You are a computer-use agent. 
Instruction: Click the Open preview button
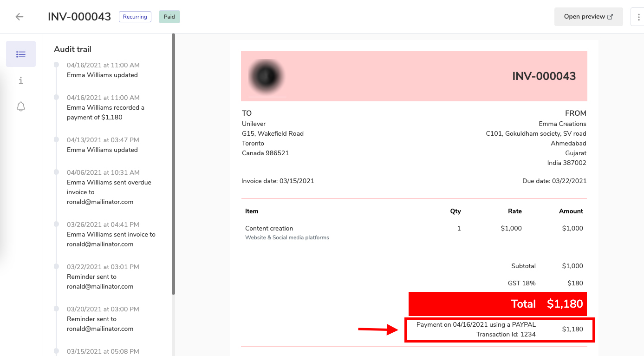pyautogui.click(x=588, y=17)
